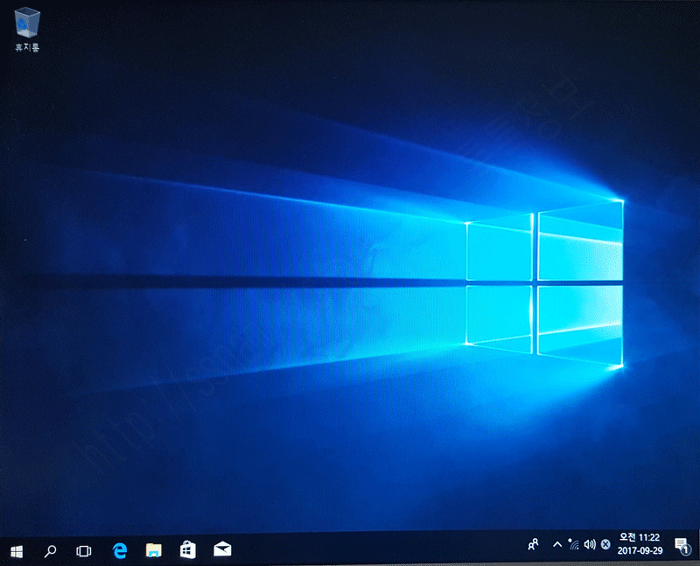Launch Microsoft Edge from taskbar
This screenshot has width=700, height=566.
point(120,550)
